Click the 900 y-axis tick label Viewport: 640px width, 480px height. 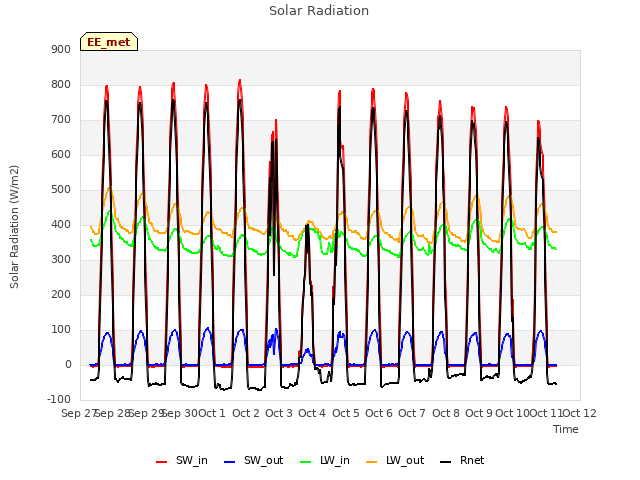pyautogui.click(x=61, y=49)
